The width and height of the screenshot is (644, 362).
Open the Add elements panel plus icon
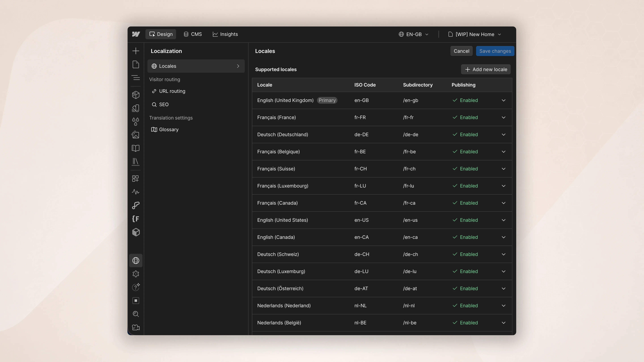[136, 51]
